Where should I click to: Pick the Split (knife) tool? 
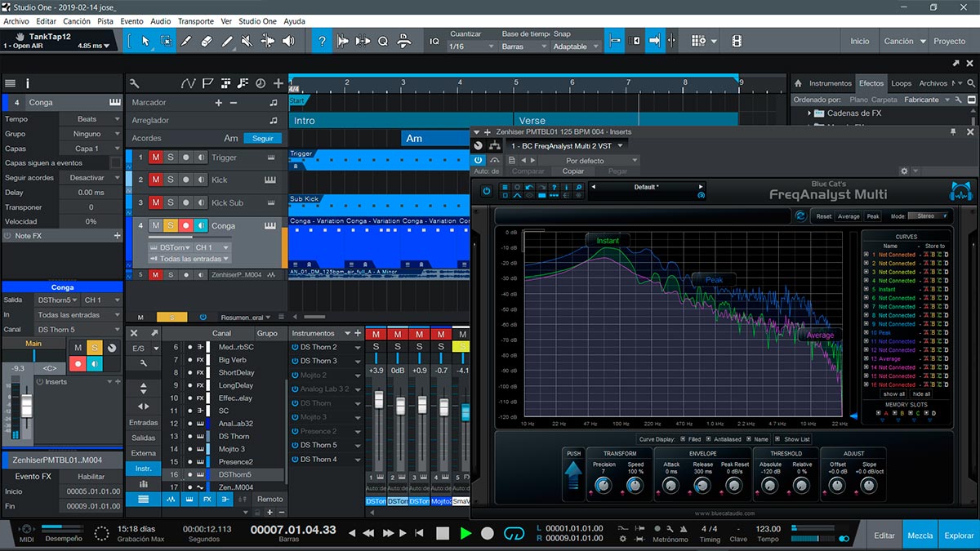click(186, 40)
